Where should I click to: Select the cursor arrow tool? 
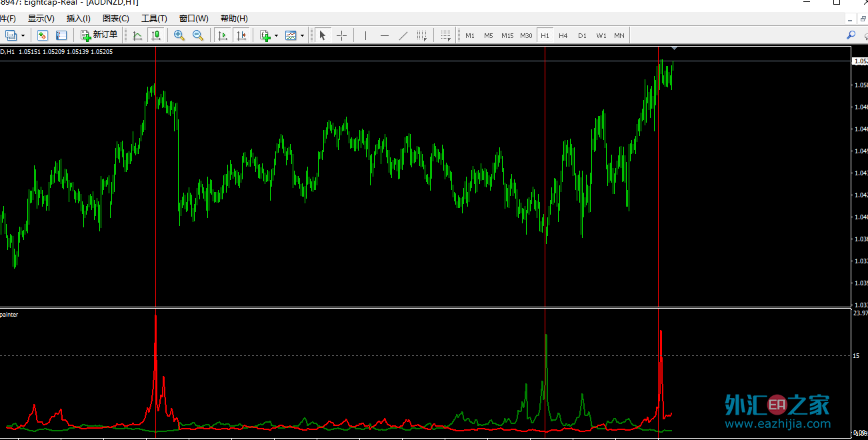[x=323, y=35]
